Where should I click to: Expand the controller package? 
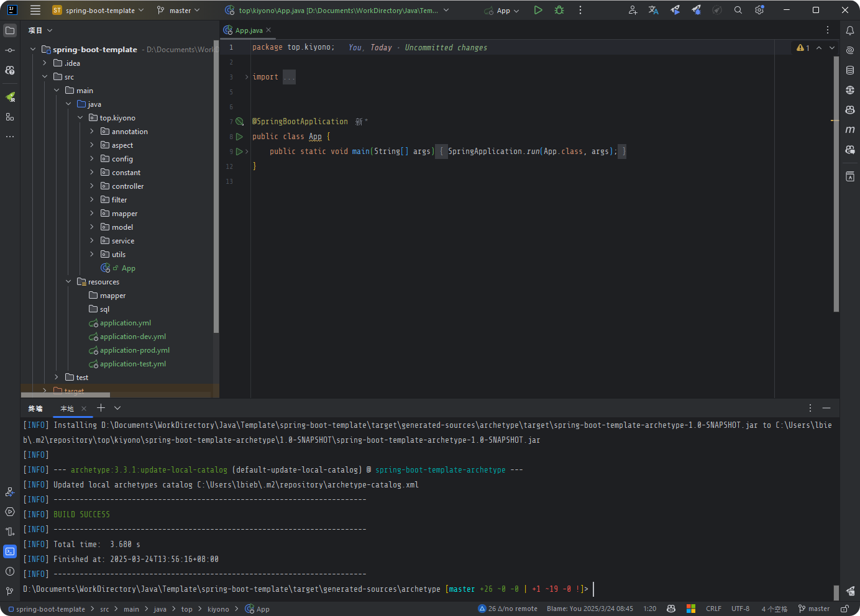coord(92,186)
